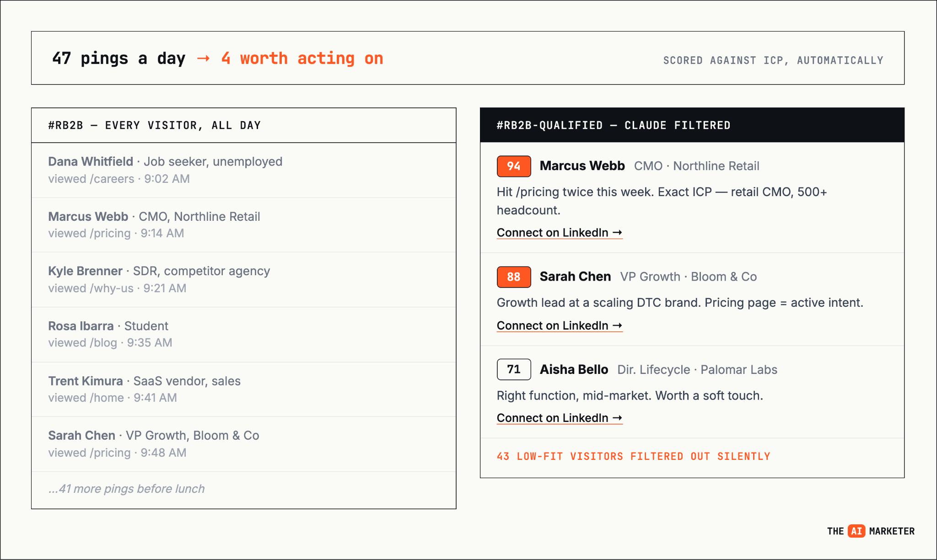Click "SCORED AGAINST ICP, AUTOMATICALLY" label

773,60
